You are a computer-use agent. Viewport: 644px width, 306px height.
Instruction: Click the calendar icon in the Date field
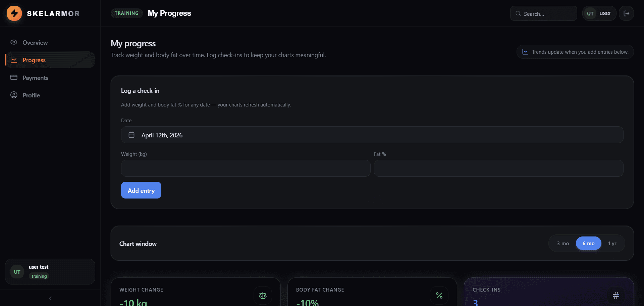coord(131,135)
